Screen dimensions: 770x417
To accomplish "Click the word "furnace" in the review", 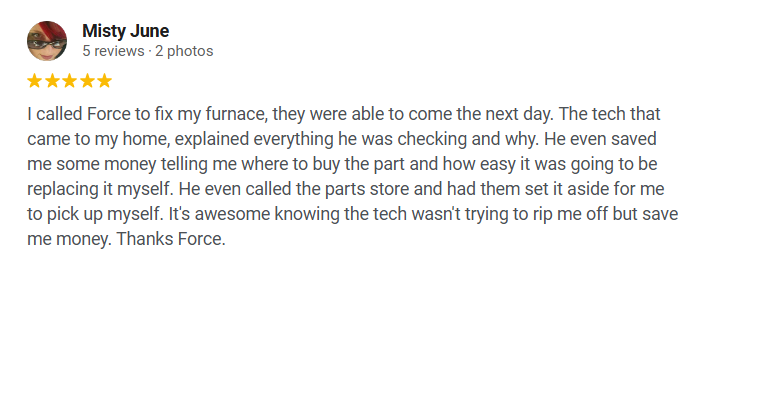I will pos(236,114).
